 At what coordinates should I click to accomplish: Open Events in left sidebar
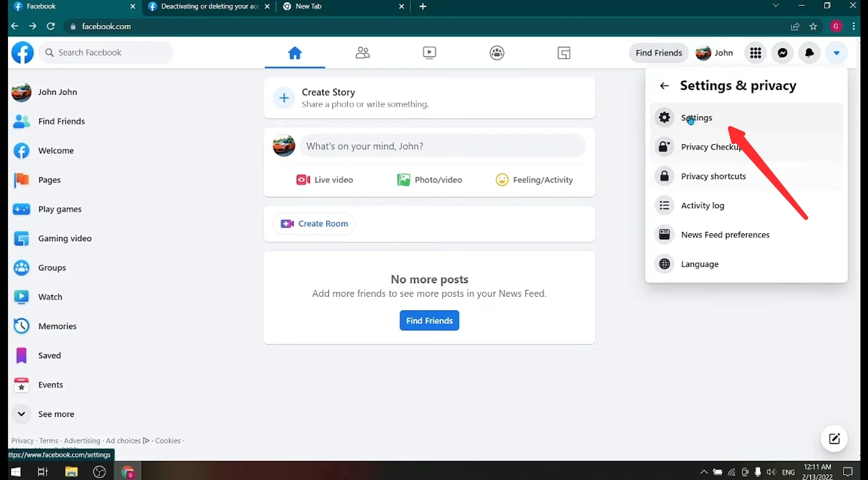[x=39, y=385]
